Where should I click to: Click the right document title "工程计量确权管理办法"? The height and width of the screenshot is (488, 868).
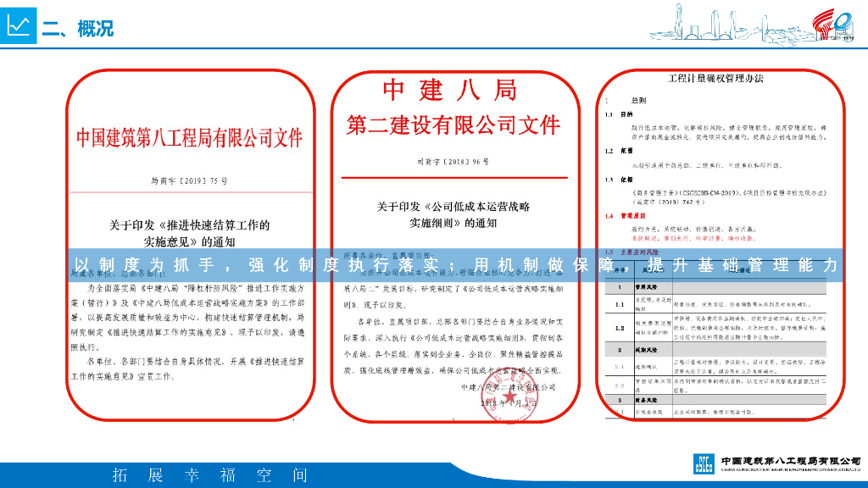point(715,79)
